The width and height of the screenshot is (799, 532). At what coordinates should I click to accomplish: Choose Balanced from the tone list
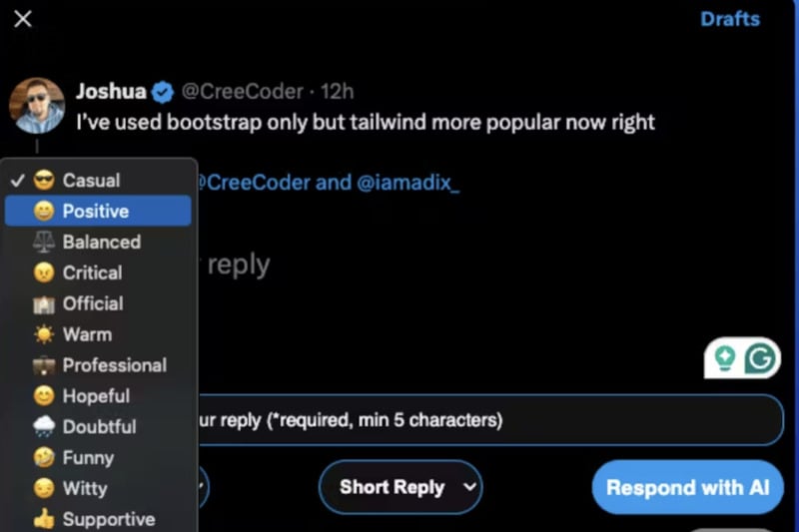click(x=101, y=243)
